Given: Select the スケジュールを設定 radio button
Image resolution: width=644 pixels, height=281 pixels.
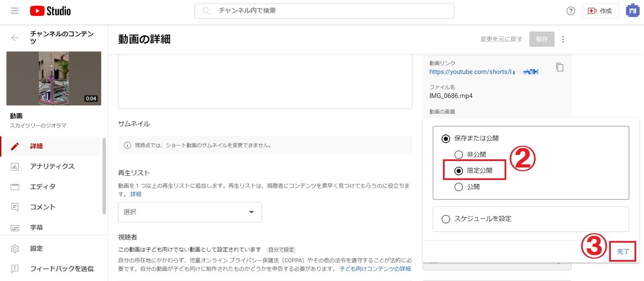Looking at the screenshot, I should click(x=446, y=219).
